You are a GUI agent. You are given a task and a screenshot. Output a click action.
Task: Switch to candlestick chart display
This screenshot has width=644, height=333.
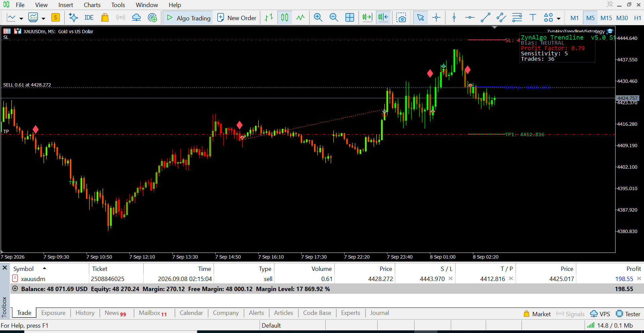tap(285, 17)
